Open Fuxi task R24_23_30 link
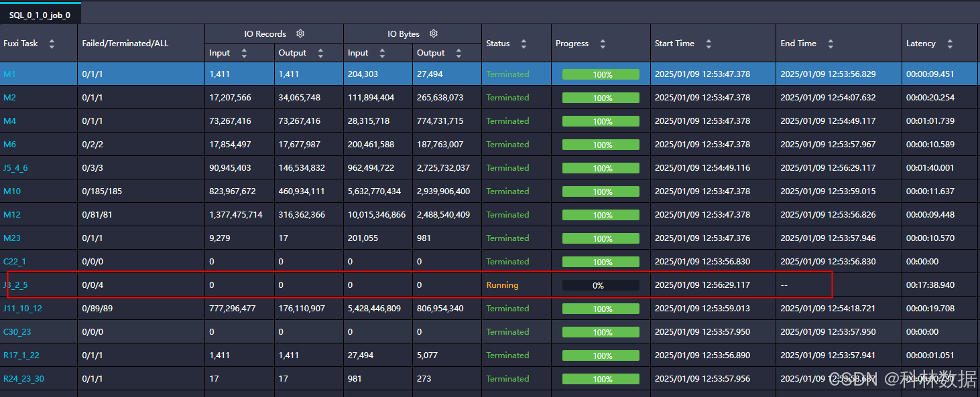Image resolution: width=980 pixels, height=397 pixels. tap(24, 379)
